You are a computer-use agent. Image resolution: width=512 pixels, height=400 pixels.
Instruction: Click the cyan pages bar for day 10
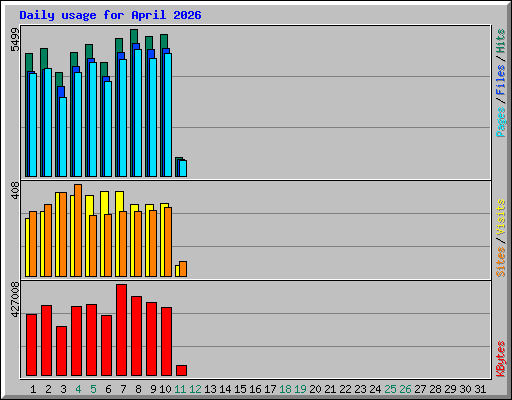tap(168, 115)
